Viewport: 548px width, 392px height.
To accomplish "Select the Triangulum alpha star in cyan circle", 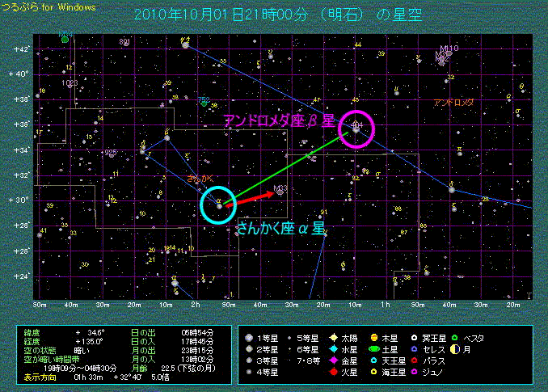I will [x=219, y=205].
